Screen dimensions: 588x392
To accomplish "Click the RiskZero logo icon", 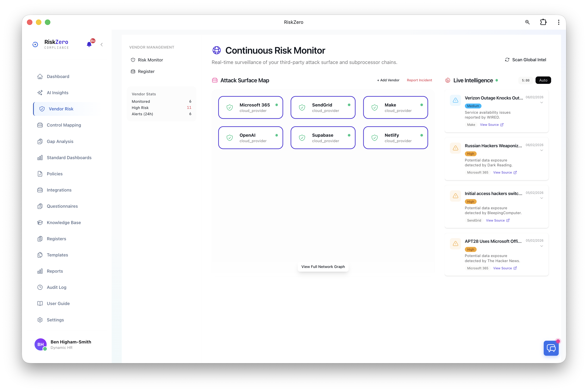I will pos(35,44).
